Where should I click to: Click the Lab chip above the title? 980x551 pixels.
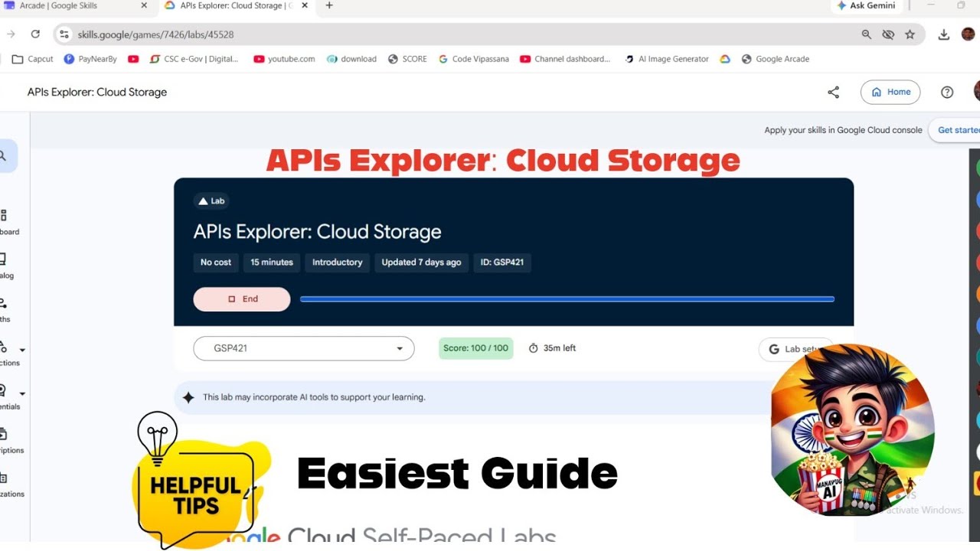pos(211,201)
